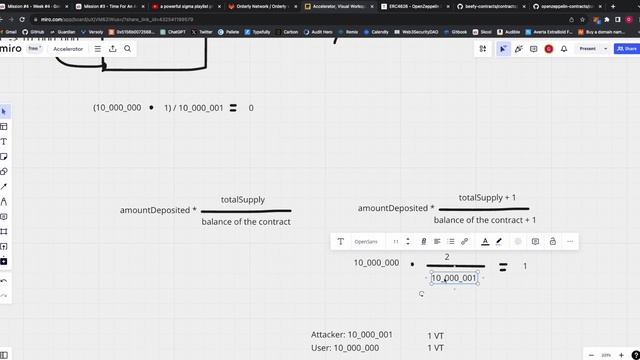Select the Comment tool in left toolbar

coord(4,217)
